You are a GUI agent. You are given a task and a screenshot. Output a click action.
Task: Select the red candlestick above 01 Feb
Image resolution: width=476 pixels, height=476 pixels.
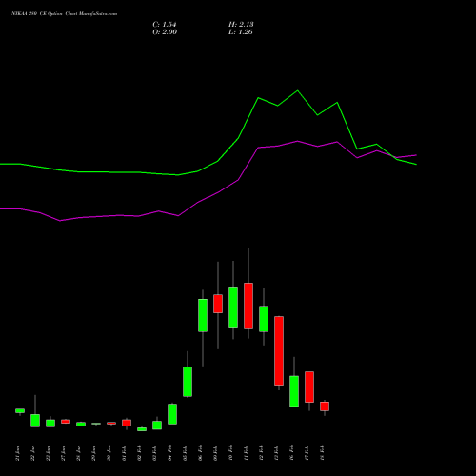(x=127, y=423)
